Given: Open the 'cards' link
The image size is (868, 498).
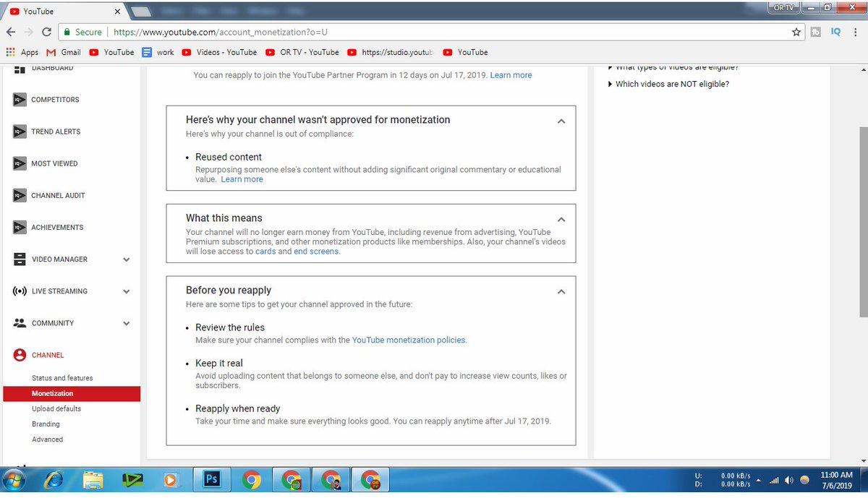Looking at the screenshot, I should coord(265,252).
